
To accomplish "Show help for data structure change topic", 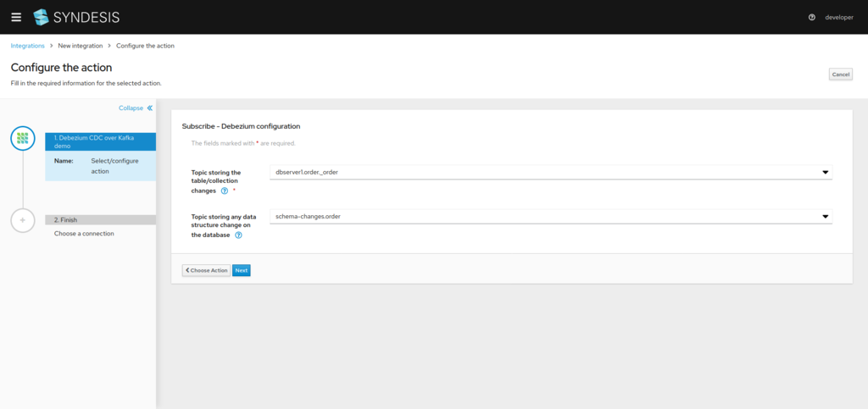I will 238,235.
